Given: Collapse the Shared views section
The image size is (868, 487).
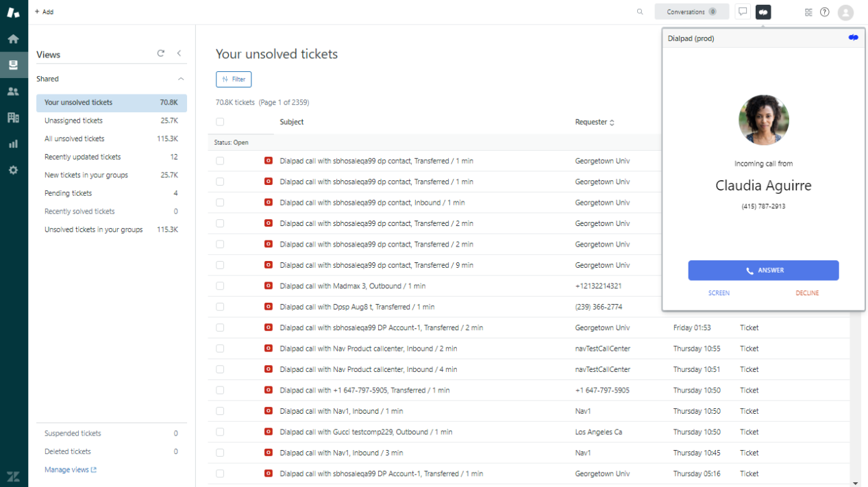Looking at the screenshot, I should 181,79.
